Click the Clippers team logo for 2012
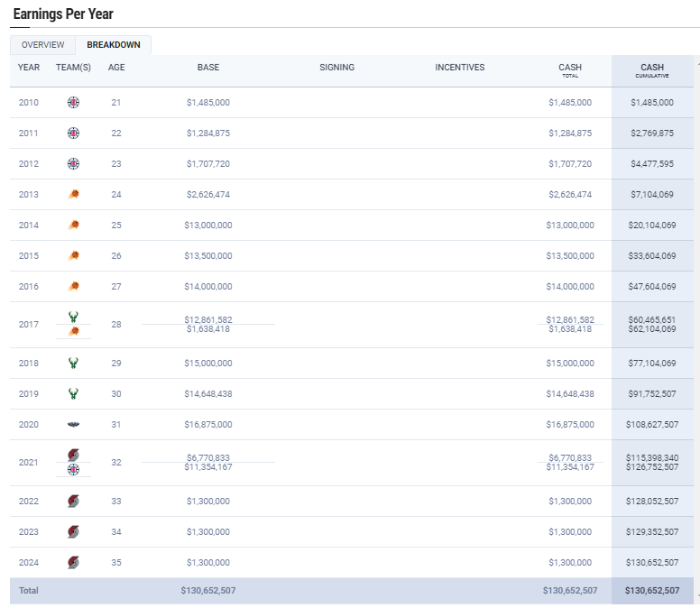The height and width of the screenshot is (608, 700). (73, 164)
